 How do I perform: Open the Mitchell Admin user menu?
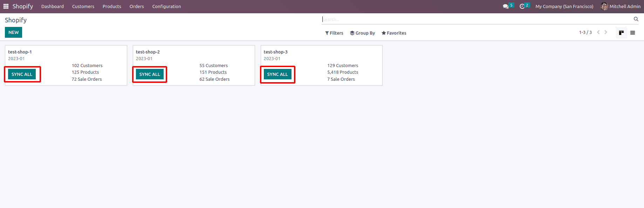[x=620, y=6]
